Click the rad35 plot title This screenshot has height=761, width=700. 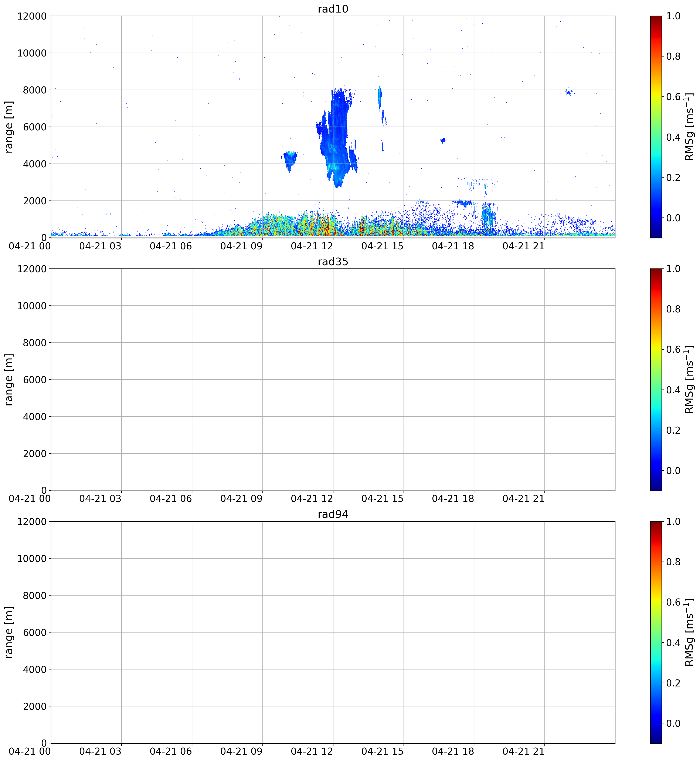point(333,262)
